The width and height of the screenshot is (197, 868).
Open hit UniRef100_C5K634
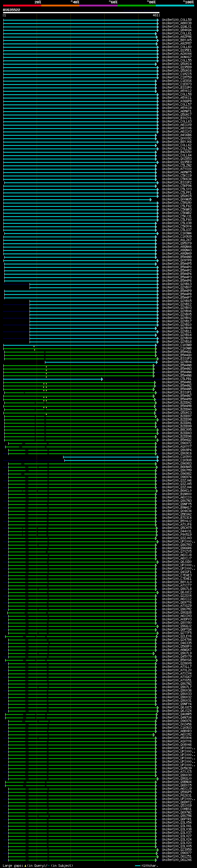[x=177, y=179]
